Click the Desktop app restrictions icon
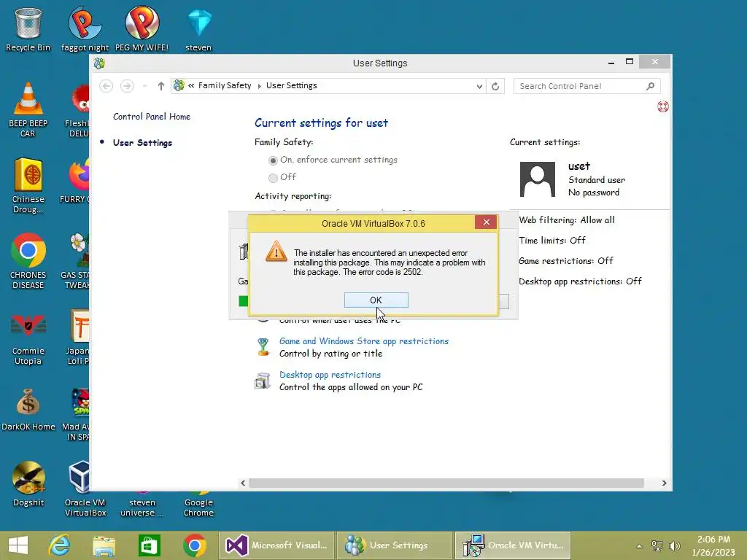The image size is (747, 560). point(263,381)
